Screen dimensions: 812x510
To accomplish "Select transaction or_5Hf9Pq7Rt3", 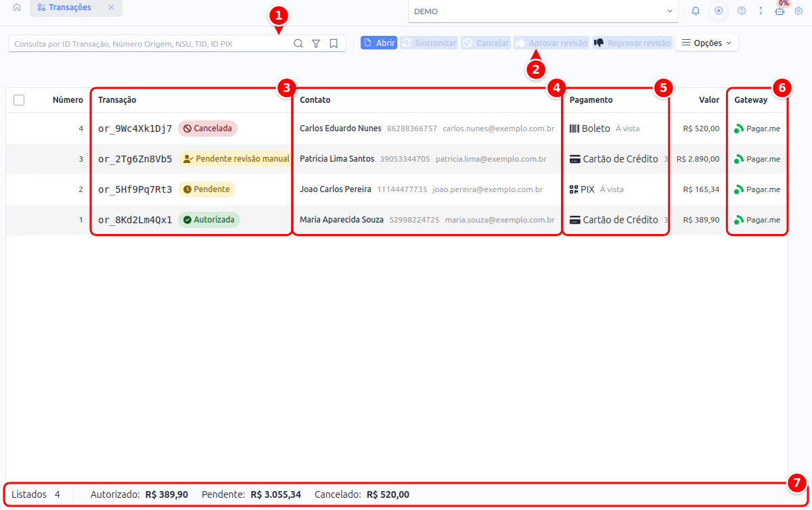I will click(135, 189).
